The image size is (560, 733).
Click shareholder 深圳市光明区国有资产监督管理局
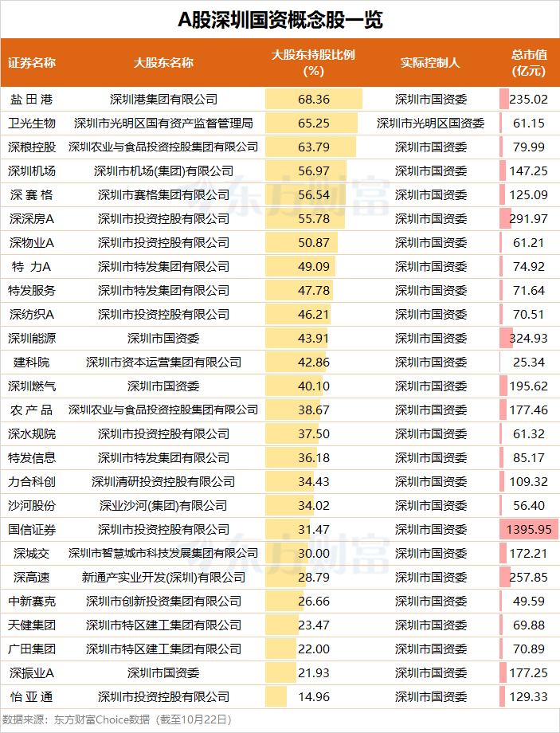[x=163, y=123]
